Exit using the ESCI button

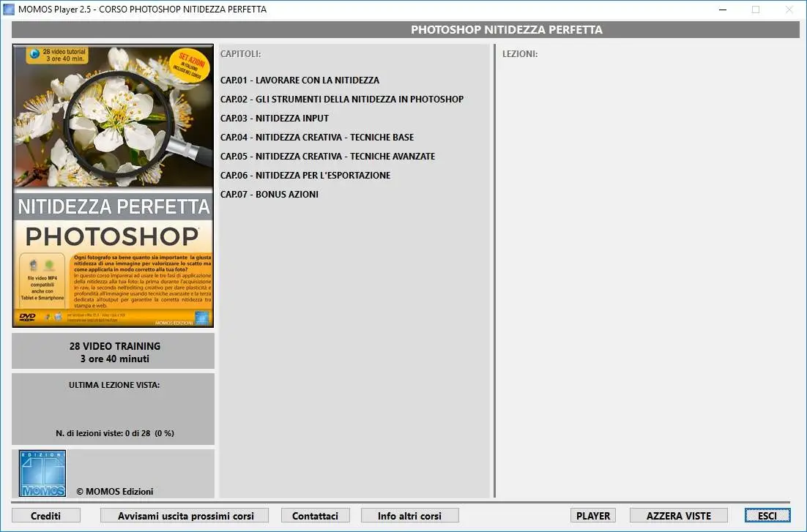pos(767,516)
